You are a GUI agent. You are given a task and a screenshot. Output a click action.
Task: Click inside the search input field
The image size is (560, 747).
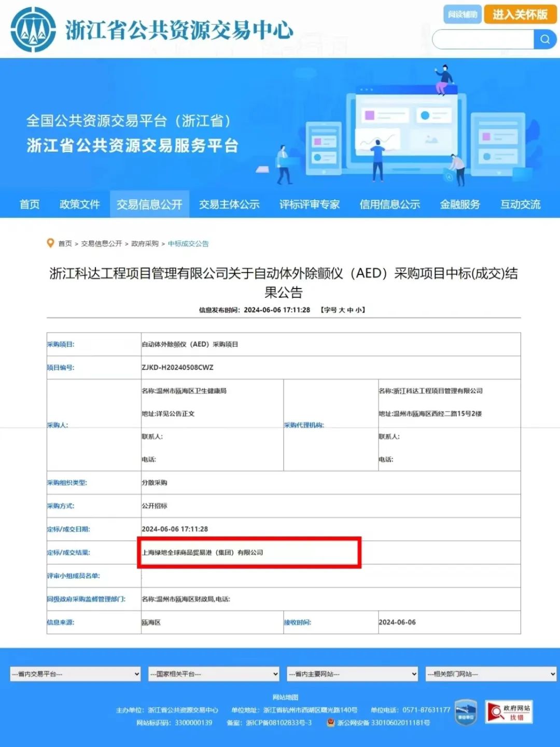point(482,39)
